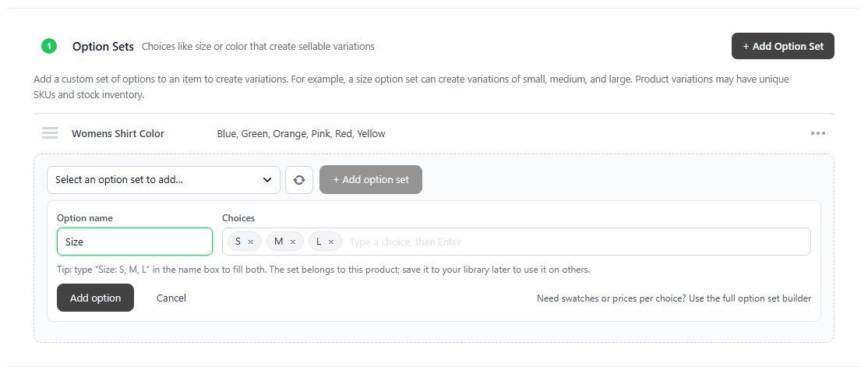Screen dimensions: 868x374
Task: Select the Womens Shirt Color row title
Action: pyautogui.click(x=118, y=133)
